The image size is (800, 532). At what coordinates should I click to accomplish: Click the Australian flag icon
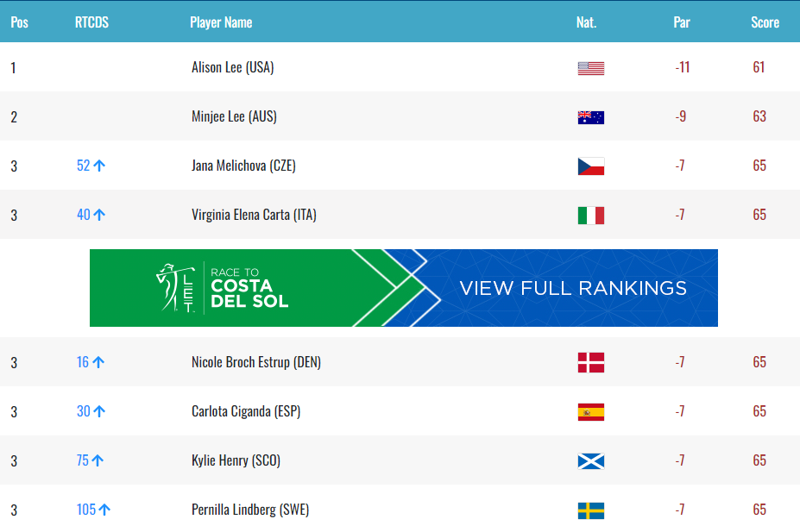pyautogui.click(x=590, y=116)
